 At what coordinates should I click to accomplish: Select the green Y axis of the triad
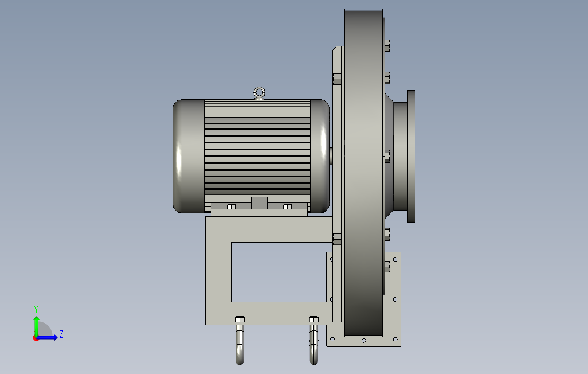pos(36,326)
